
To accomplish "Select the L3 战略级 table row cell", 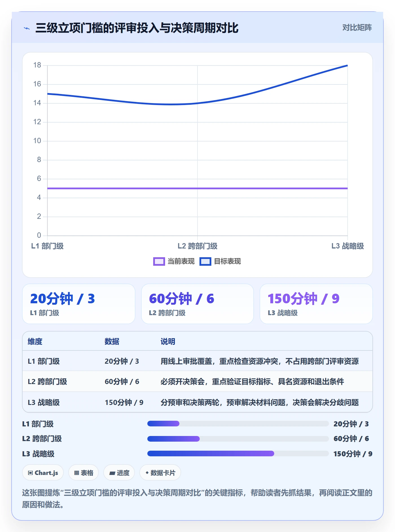I will point(44,402).
